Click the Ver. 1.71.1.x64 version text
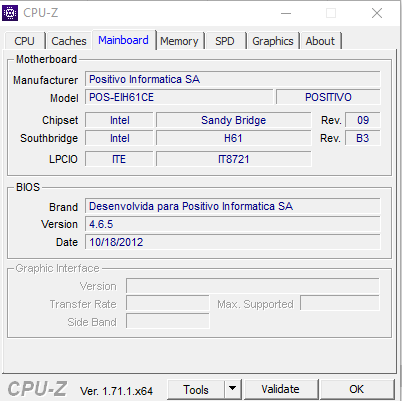This screenshot has height=401, width=402. (x=116, y=390)
